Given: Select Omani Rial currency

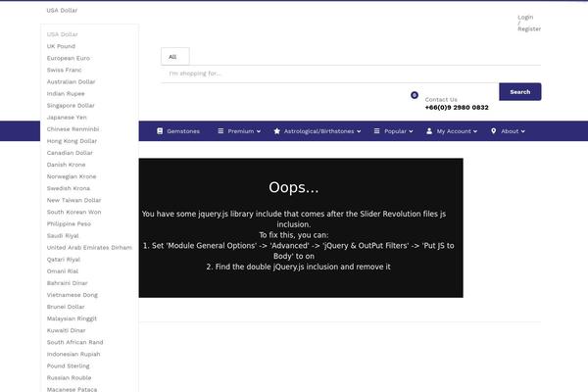Looking at the screenshot, I should [63, 271].
